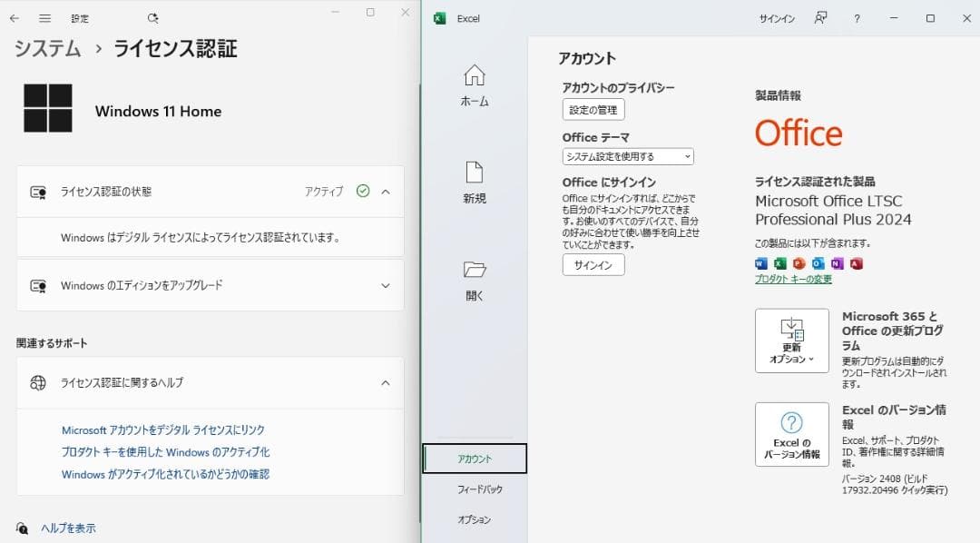Click the Excel のバージョン情報 icon
The image size is (980, 543).
pyautogui.click(x=790, y=434)
